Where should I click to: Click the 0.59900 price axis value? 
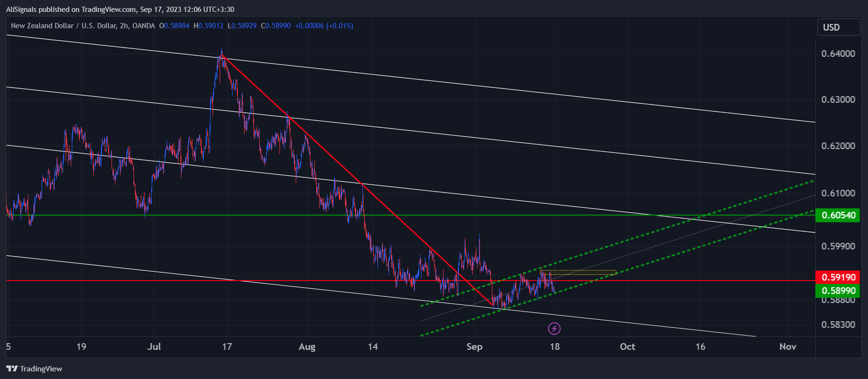838,246
